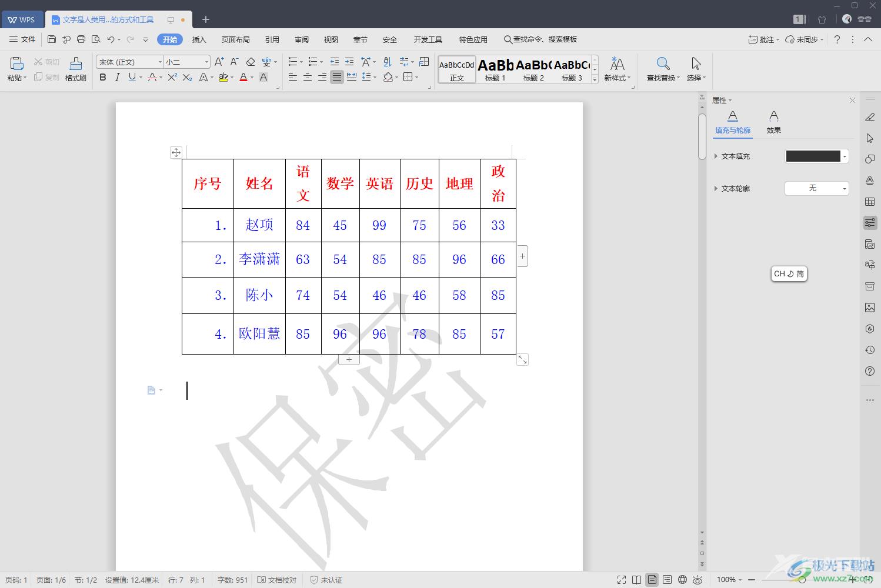Click the pencil icon in right sidebar
Viewport: 881px width, 588px height.
coord(870,117)
